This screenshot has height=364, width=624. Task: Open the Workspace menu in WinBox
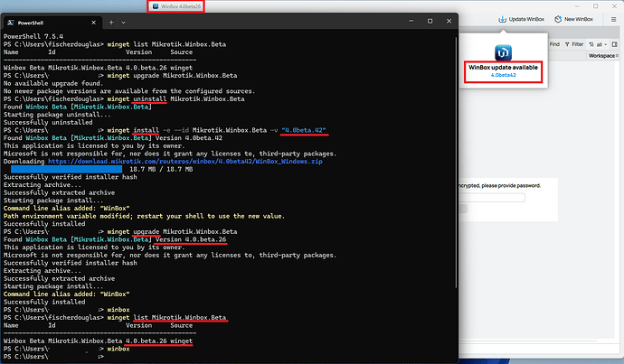click(602, 56)
